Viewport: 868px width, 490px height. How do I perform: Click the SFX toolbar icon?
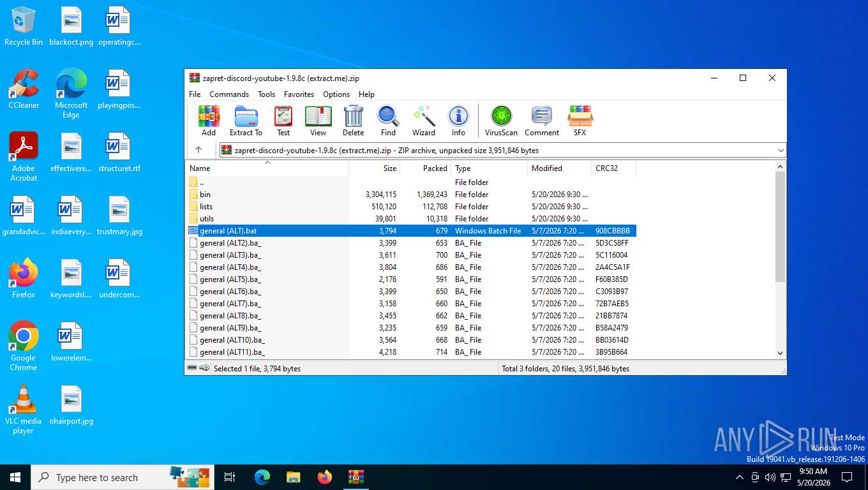(x=580, y=121)
